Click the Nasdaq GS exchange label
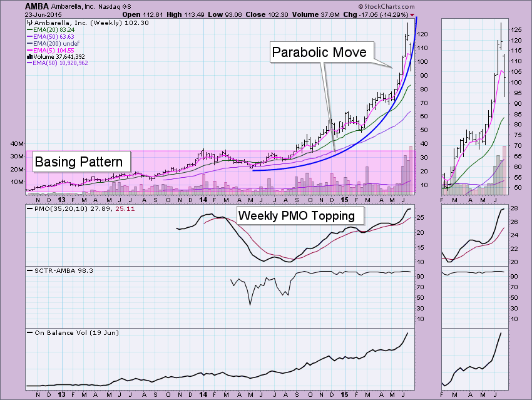Viewport: 532px width, 400px height. coord(115,7)
